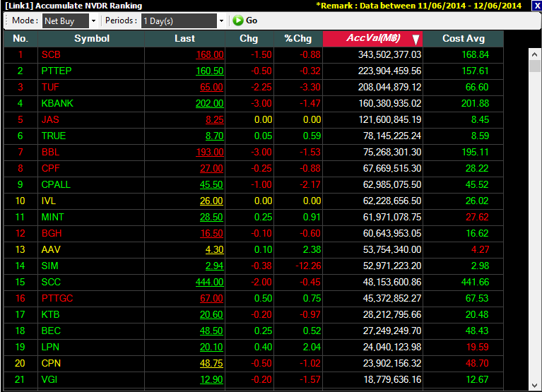Select the PTTEP symbol
This screenshot has width=542, height=392.
(57, 71)
